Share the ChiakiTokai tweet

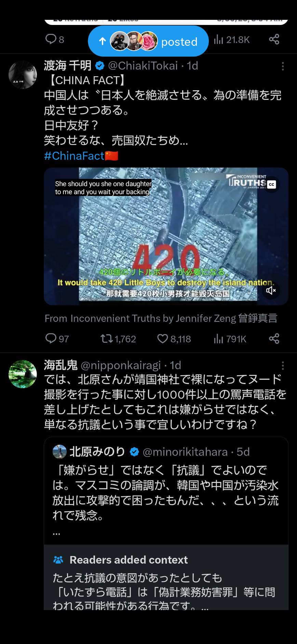[274, 339]
